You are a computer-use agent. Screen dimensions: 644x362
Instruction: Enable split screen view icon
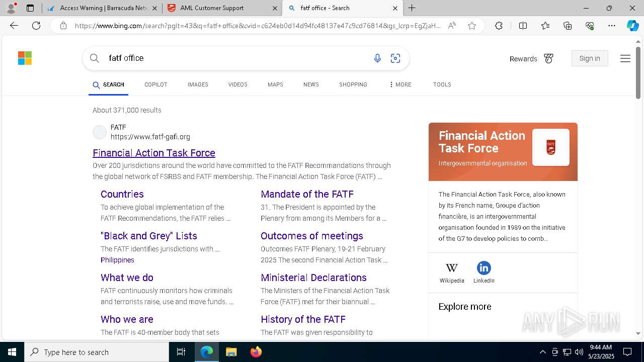(523, 26)
